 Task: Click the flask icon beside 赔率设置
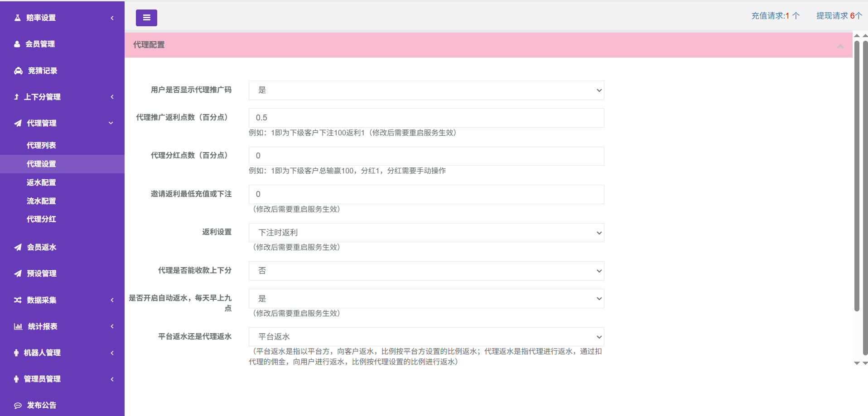coord(18,18)
